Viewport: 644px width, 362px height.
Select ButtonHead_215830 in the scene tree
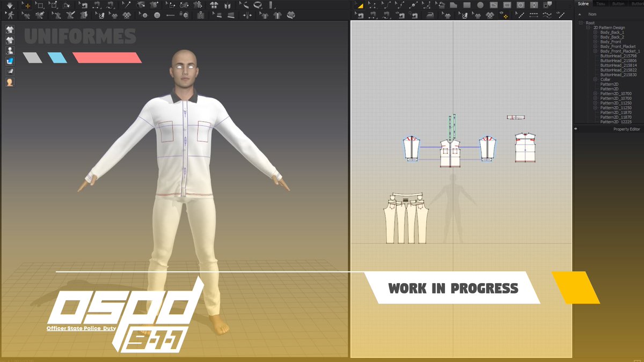pyautogui.click(x=618, y=75)
